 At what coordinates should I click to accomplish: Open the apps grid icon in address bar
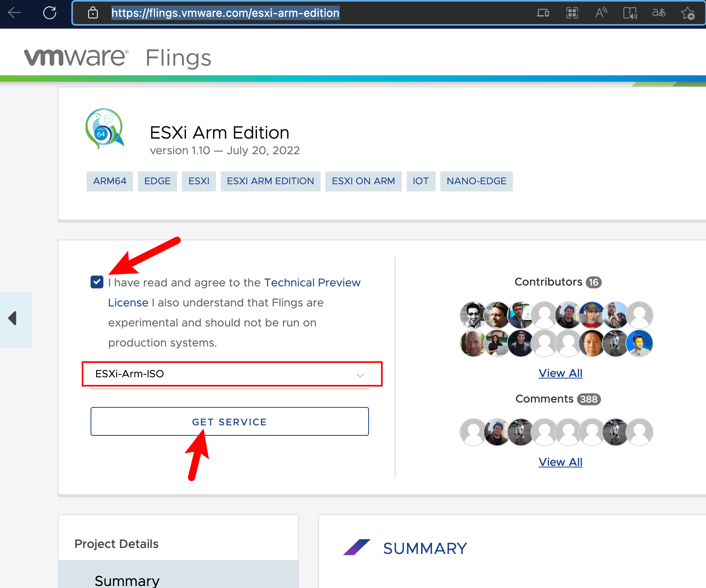(x=572, y=13)
